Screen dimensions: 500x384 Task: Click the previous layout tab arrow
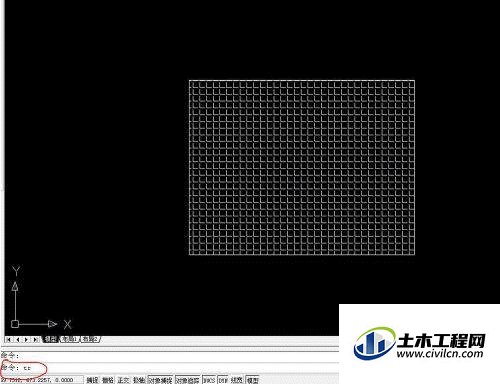pyautogui.click(x=17, y=339)
